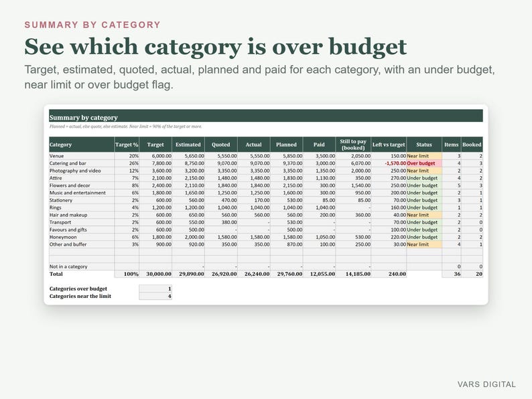
Task: Click the 'SUMMARY BY CATEGORY' pink subtitle
Action: pos(92,25)
